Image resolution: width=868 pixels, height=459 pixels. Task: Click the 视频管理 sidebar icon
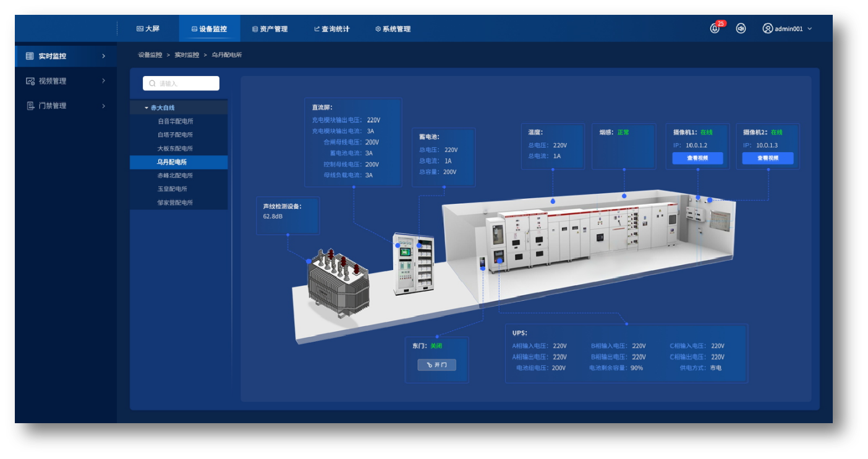(30, 81)
